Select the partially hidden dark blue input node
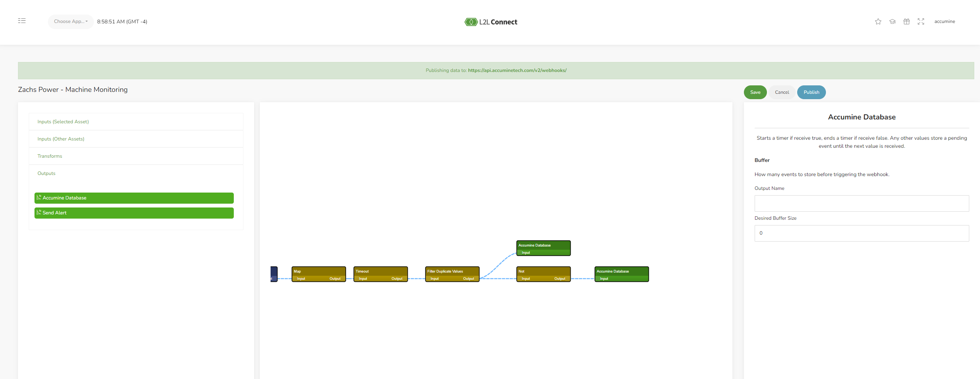Viewport: 980px width, 379px height. pos(274,274)
